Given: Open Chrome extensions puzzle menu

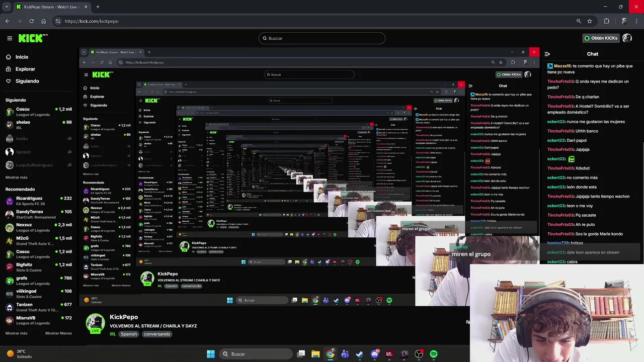Looking at the screenshot, I should click(606, 21).
